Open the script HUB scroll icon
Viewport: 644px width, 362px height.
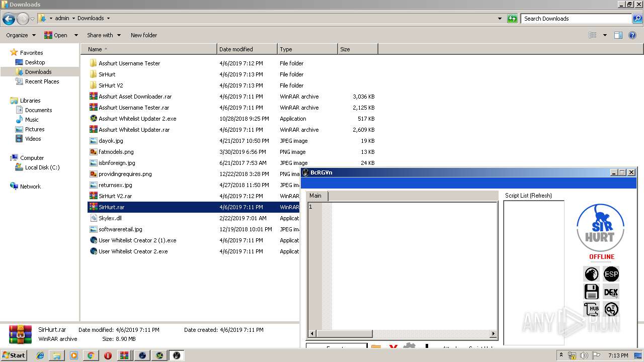click(591, 309)
